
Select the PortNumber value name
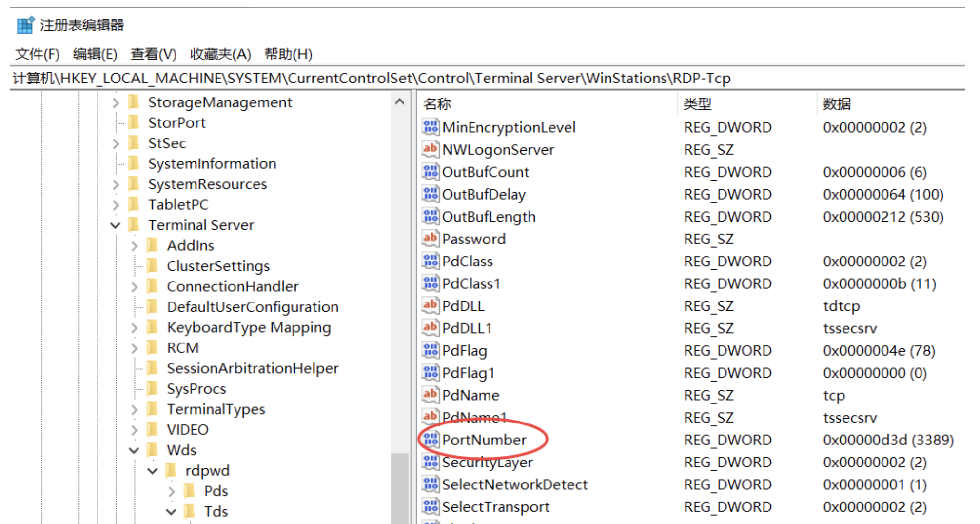coord(484,440)
